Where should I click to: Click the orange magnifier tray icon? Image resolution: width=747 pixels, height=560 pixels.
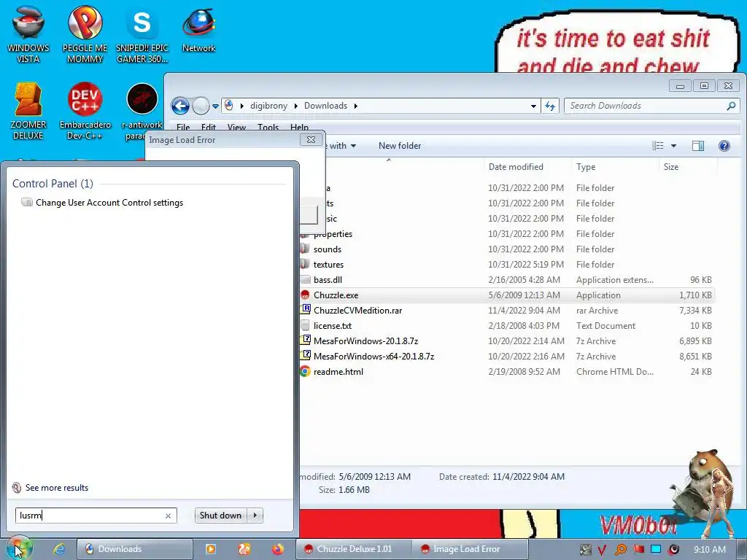pyautogui.click(x=621, y=550)
